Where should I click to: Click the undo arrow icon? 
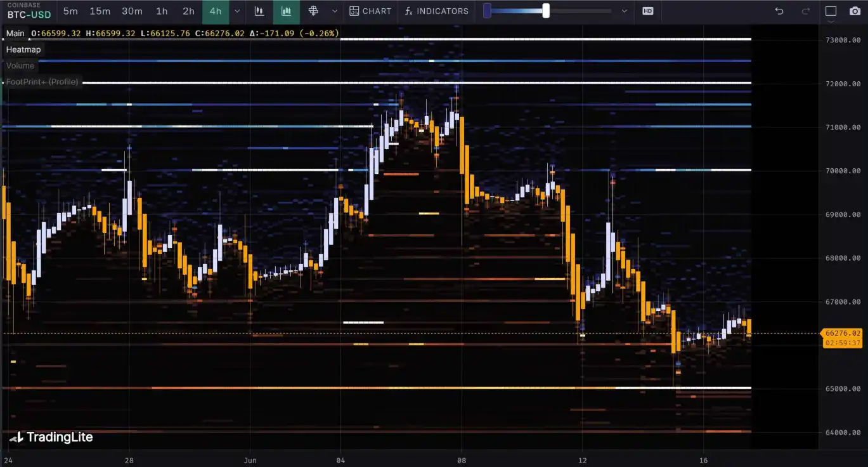[x=779, y=11]
